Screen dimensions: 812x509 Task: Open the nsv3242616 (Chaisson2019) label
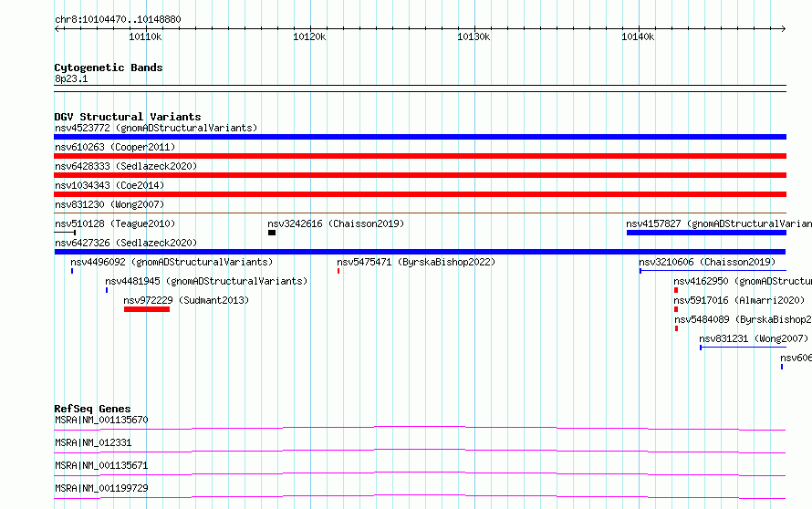[336, 223]
